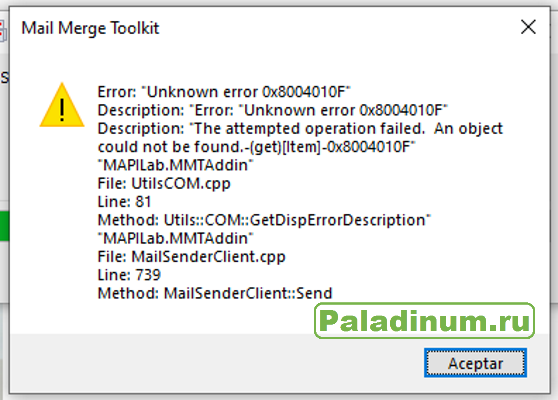Click MAPILab.MMTAddin line above File: UtilsCOM.cpp
Image resolution: width=558 pixels, height=400 pixels.
[175, 165]
